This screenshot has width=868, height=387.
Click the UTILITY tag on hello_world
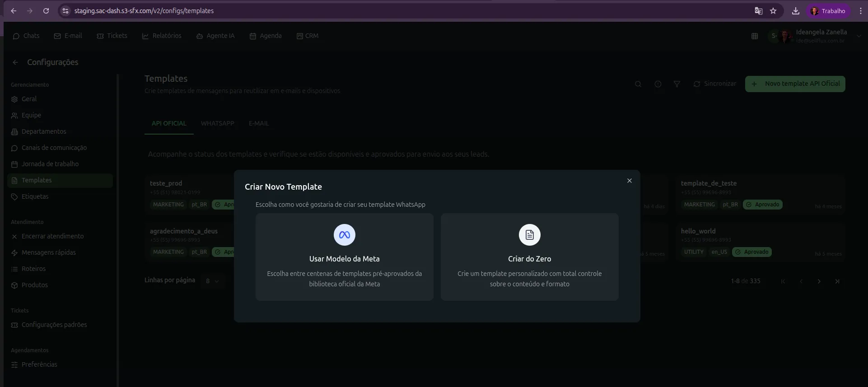tap(694, 252)
